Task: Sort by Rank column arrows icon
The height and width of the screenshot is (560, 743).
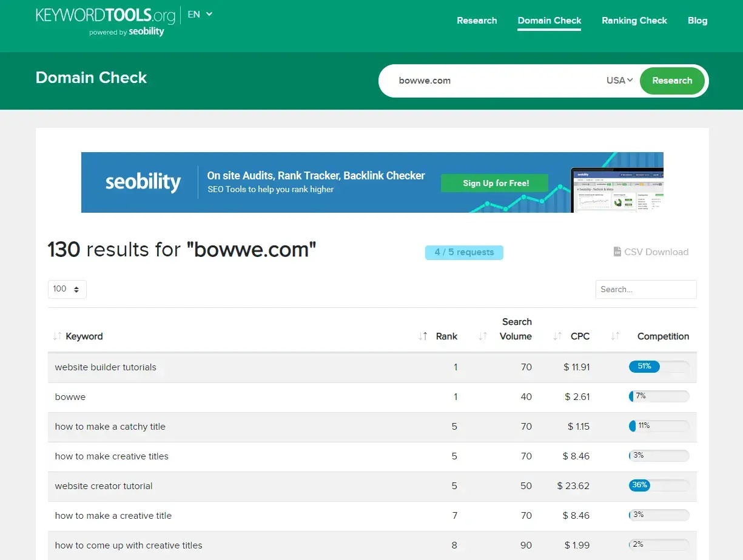Action: [x=423, y=336]
